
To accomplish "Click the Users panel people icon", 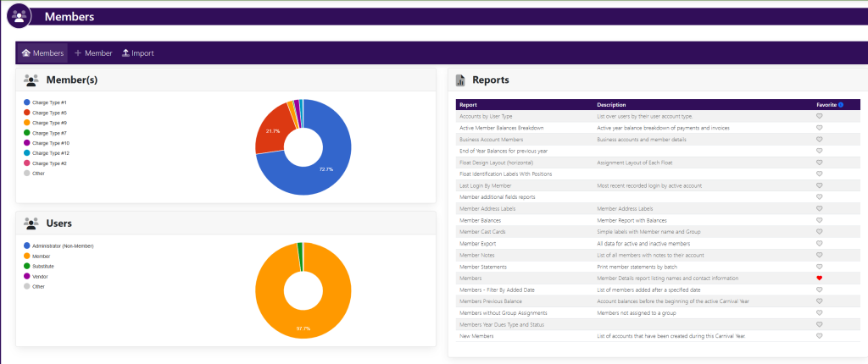I will (x=31, y=223).
